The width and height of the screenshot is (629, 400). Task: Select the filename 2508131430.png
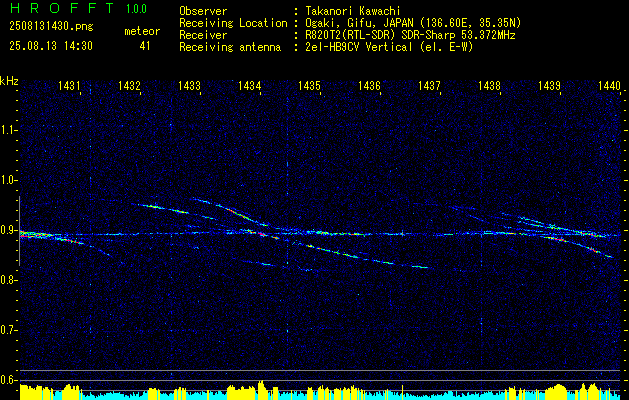(51, 27)
